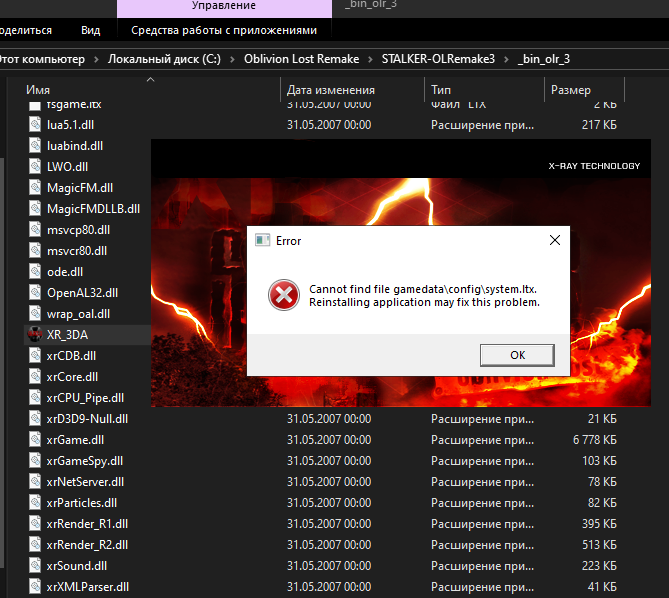Click file name xrRender_R2.dll

(x=87, y=545)
